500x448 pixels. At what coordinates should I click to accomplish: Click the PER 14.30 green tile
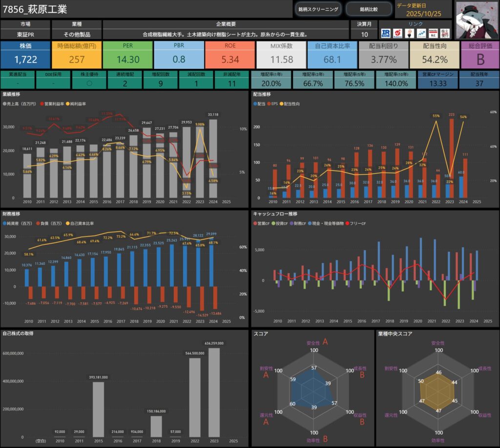point(128,55)
